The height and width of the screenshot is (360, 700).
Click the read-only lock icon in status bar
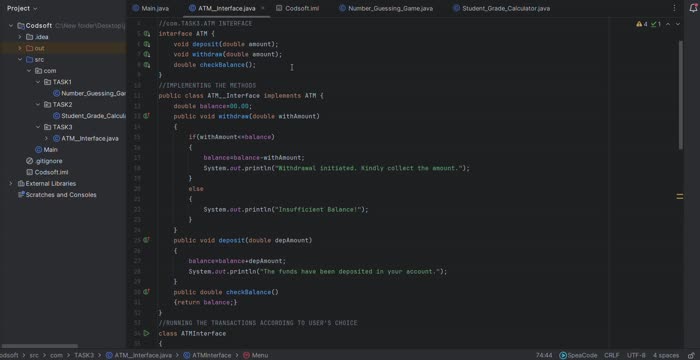click(x=691, y=356)
